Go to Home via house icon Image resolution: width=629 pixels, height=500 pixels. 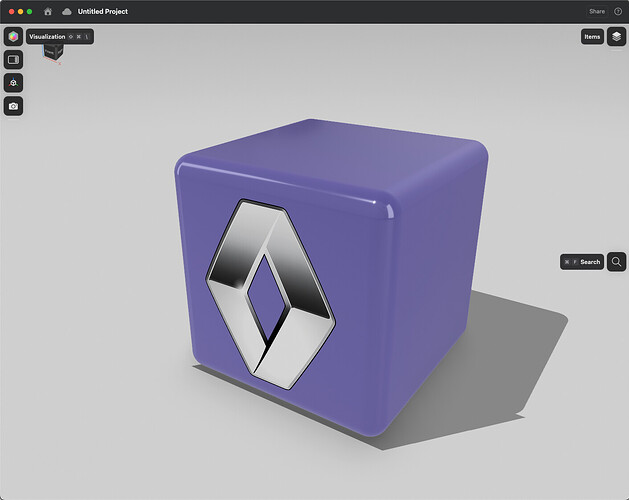click(x=48, y=12)
